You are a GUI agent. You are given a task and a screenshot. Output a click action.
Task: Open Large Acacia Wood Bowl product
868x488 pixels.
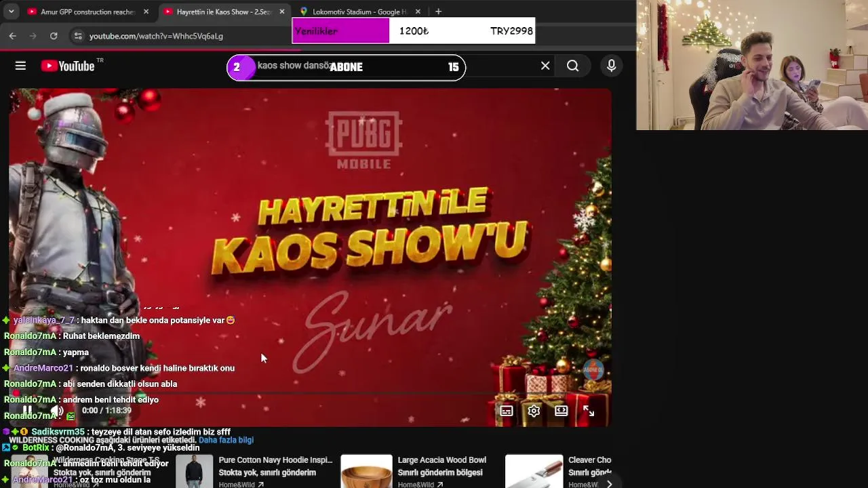441,460
